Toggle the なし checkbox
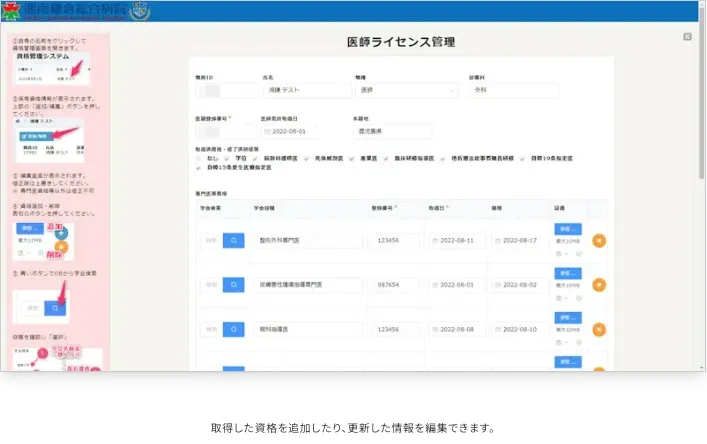Viewport: 707px width, 444px height. pos(198,159)
